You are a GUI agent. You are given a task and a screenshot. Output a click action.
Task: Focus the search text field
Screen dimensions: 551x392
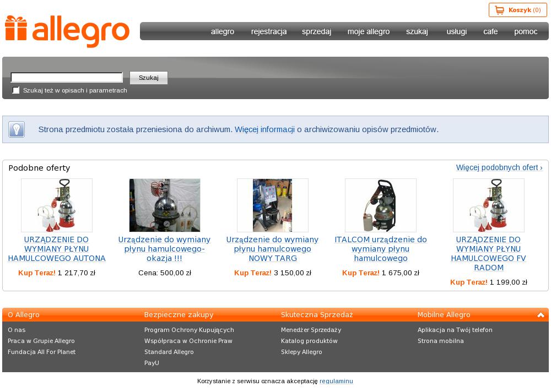[67, 77]
